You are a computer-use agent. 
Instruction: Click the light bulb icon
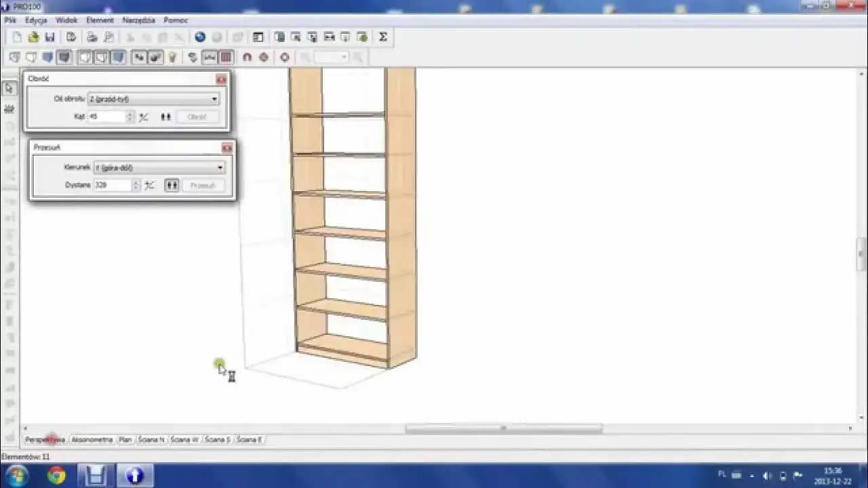(173, 58)
